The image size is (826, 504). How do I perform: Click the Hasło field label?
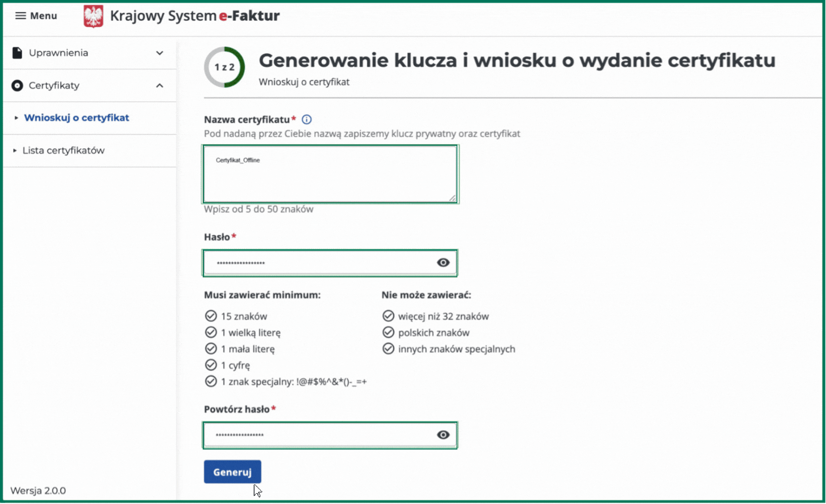click(x=217, y=237)
